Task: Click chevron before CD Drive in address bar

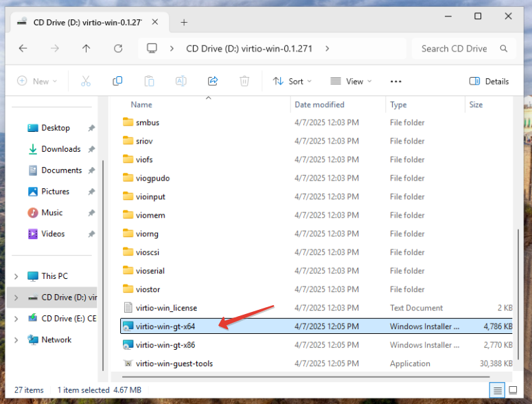Action: pyautogui.click(x=172, y=49)
